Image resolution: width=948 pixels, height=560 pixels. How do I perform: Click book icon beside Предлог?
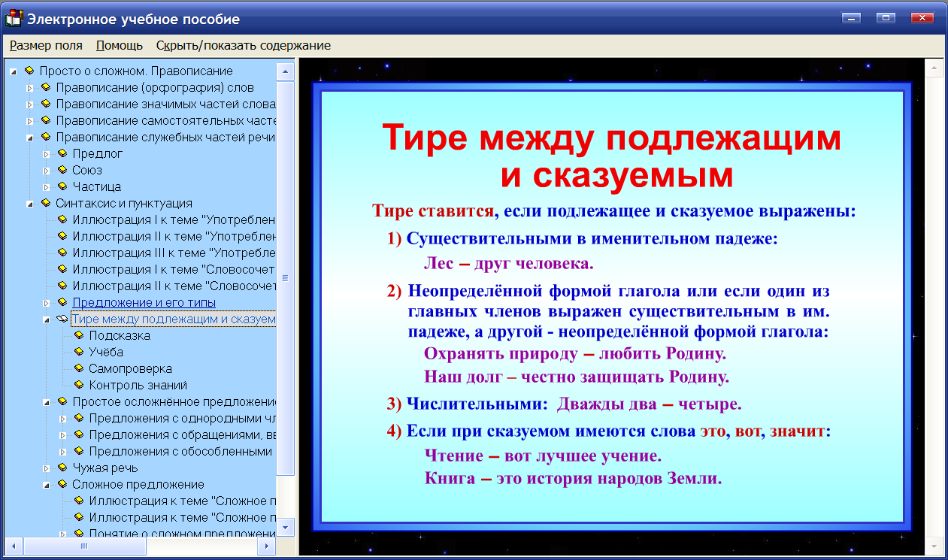point(62,153)
